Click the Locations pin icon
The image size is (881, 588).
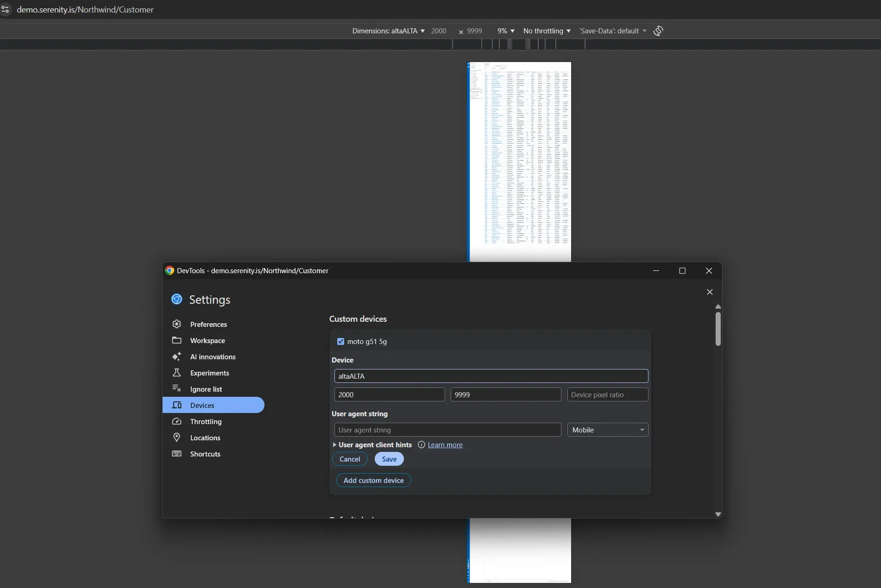tap(176, 438)
